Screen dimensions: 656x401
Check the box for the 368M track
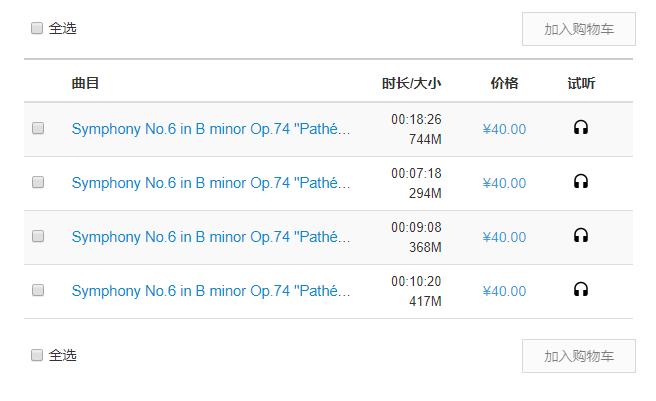38,236
